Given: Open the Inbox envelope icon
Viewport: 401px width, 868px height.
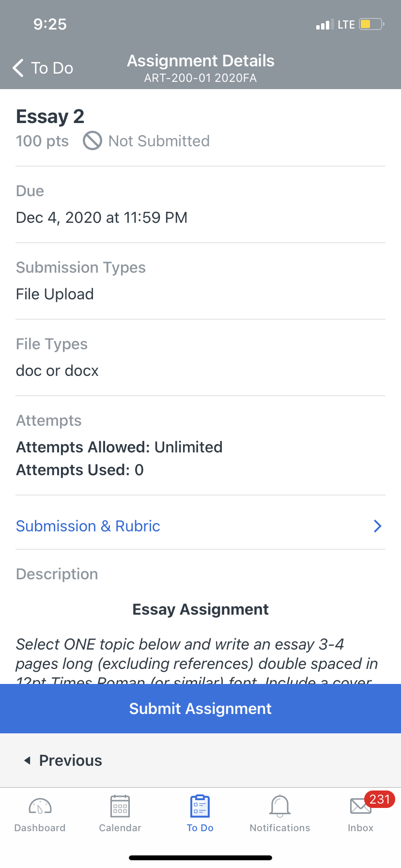Looking at the screenshot, I should pos(360,807).
